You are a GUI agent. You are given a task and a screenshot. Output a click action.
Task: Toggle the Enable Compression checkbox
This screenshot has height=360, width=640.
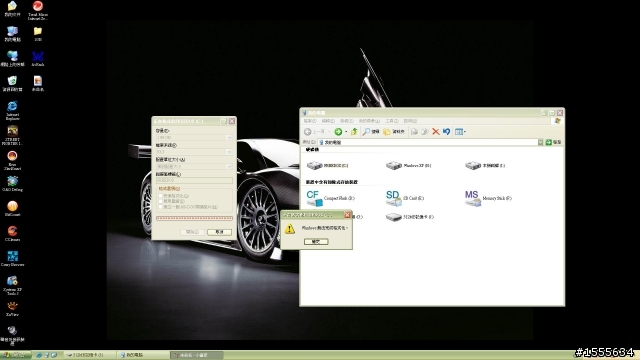[160, 201]
